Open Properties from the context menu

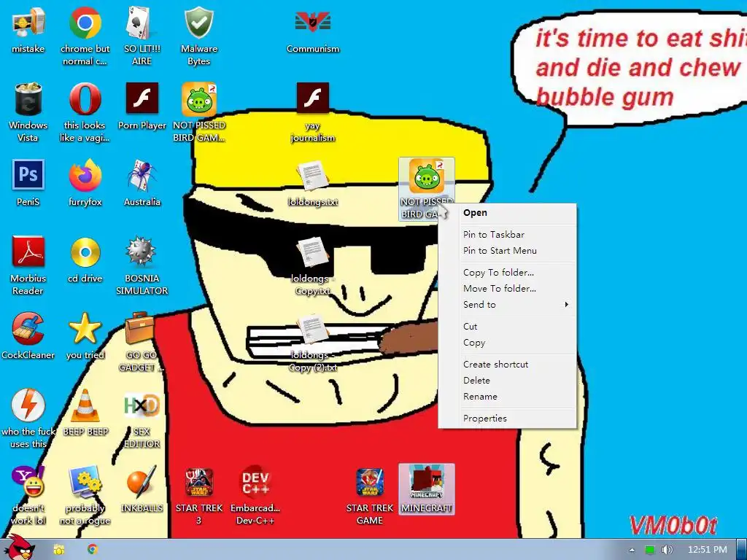point(507,418)
